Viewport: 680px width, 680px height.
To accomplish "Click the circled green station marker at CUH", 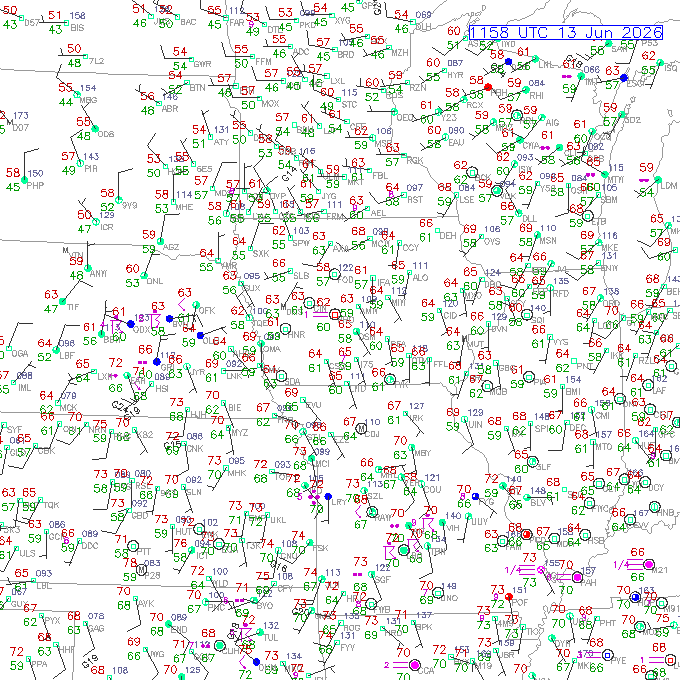I will pos(220,646).
